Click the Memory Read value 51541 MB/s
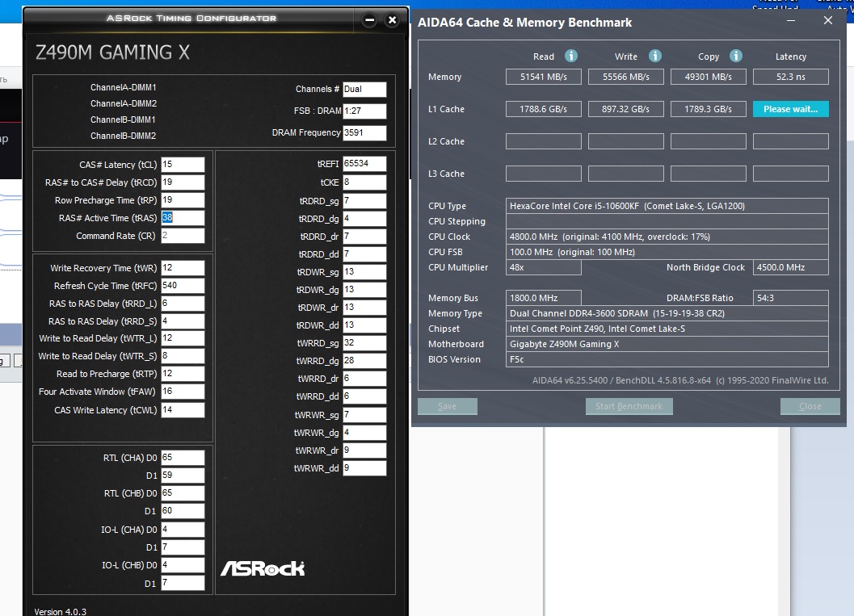854x616 pixels. pos(544,77)
